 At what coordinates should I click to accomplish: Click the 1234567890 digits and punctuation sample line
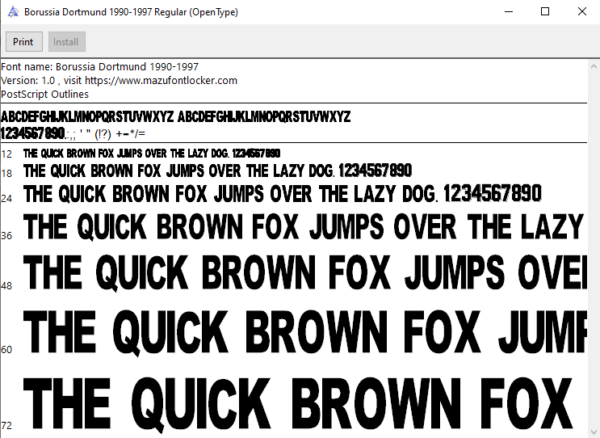(x=73, y=134)
